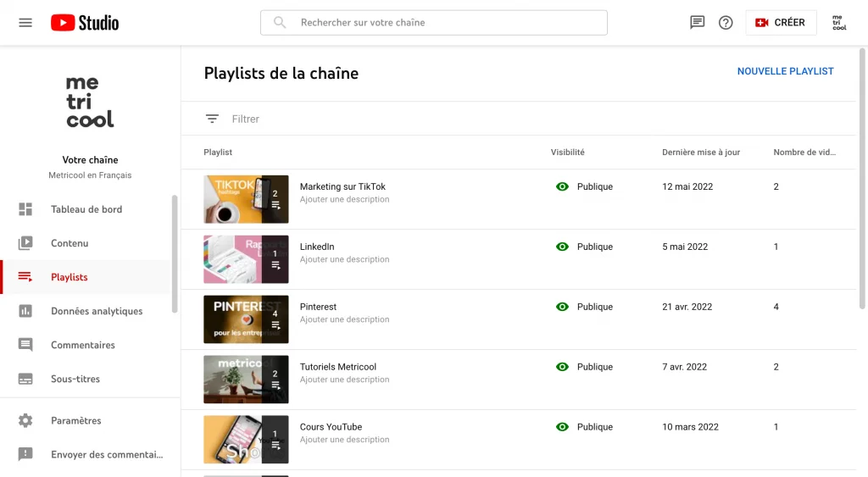Click the Données analytiques chart icon

point(25,311)
